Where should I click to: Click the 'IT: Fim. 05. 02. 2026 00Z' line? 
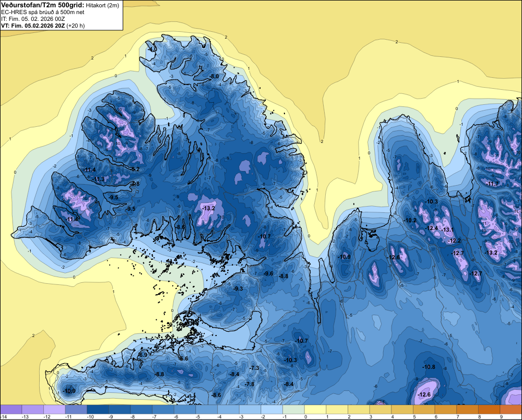[32, 19]
